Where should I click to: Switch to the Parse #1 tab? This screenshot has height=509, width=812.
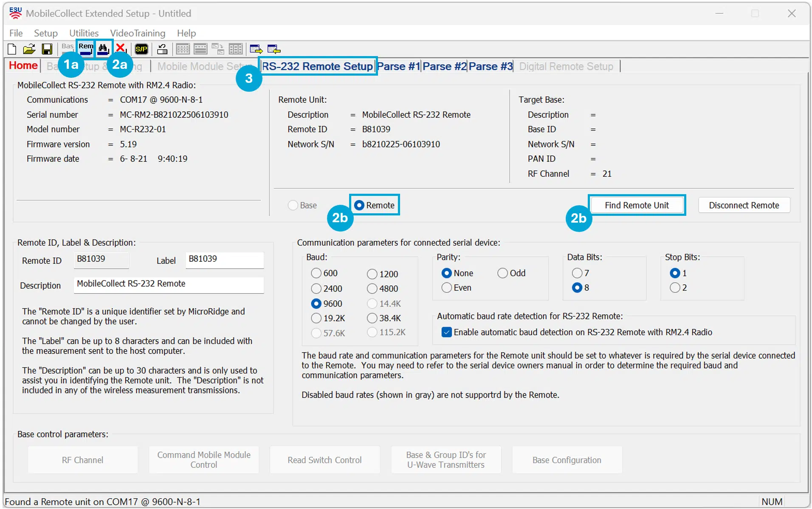399,66
